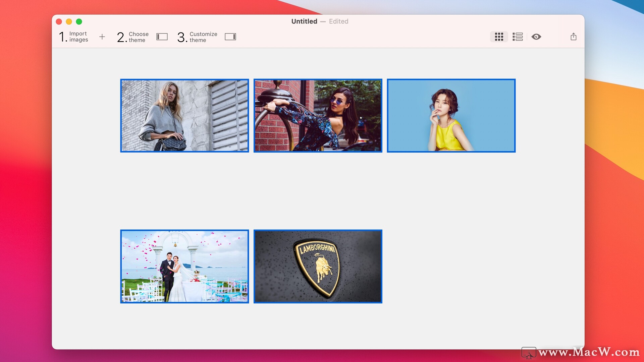Select the wedding photo thumbnail
Image resolution: width=644 pixels, height=362 pixels.
tap(184, 266)
